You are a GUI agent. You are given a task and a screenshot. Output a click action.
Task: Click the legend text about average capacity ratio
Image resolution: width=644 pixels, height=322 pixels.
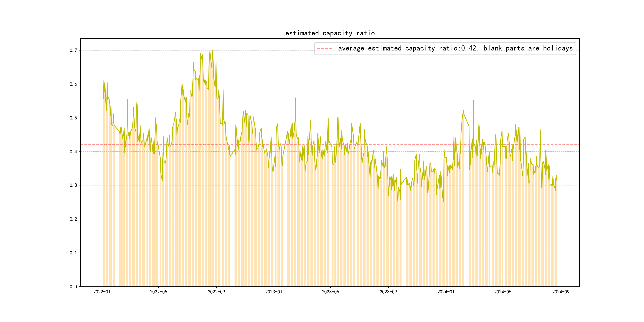(x=455, y=48)
